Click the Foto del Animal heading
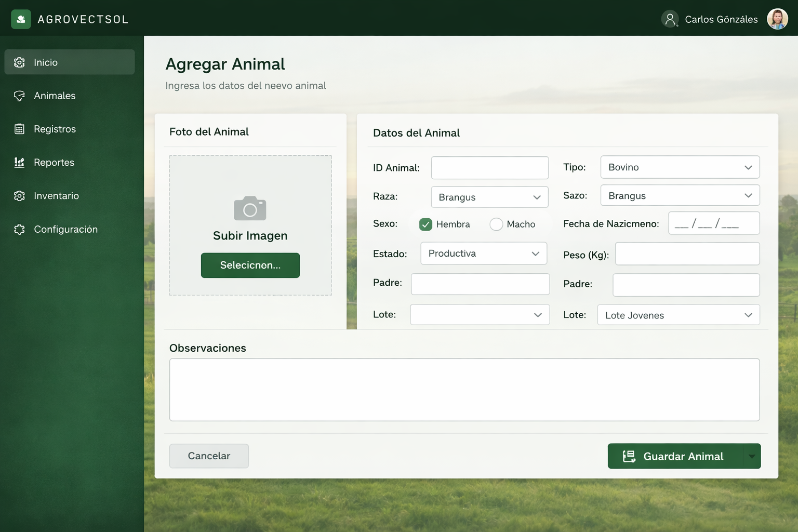The width and height of the screenshot is (798, 532). click(x=209, y=131)
